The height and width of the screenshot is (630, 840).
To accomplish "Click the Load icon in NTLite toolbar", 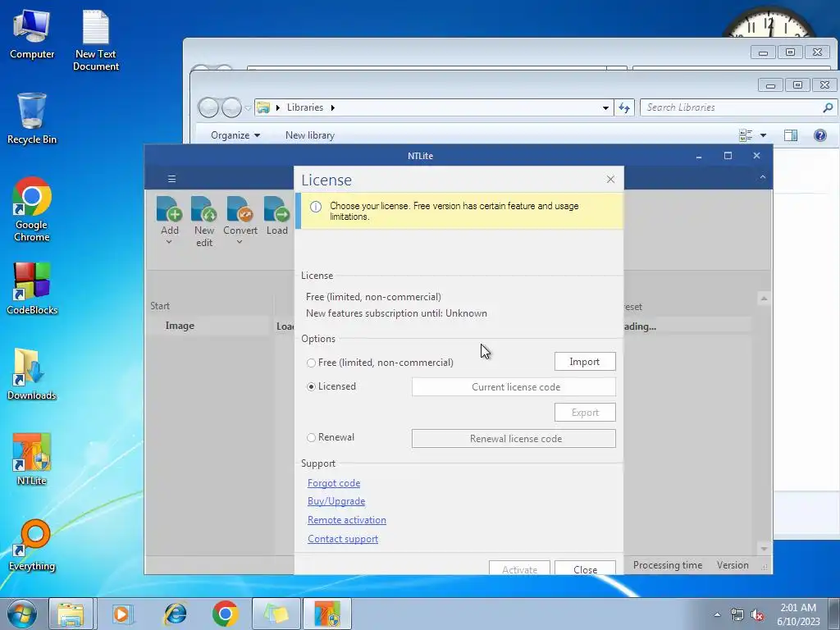I will (277, 209).
